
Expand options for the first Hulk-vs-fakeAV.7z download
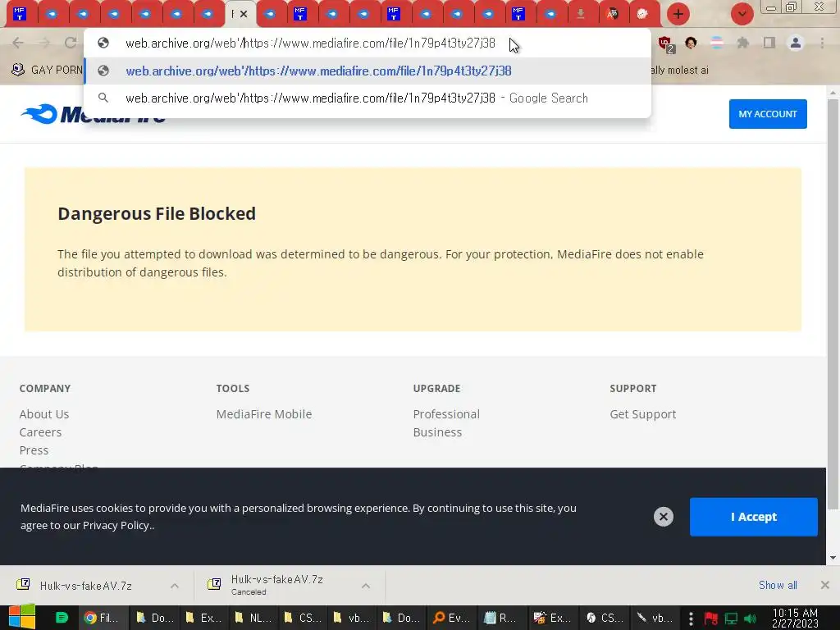tap(175, 586)
